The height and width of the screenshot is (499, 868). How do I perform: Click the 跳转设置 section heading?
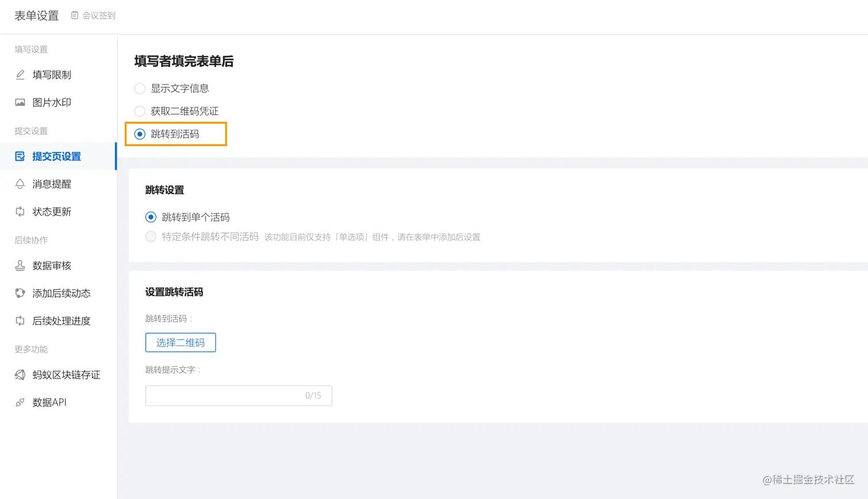coord(165,190)
